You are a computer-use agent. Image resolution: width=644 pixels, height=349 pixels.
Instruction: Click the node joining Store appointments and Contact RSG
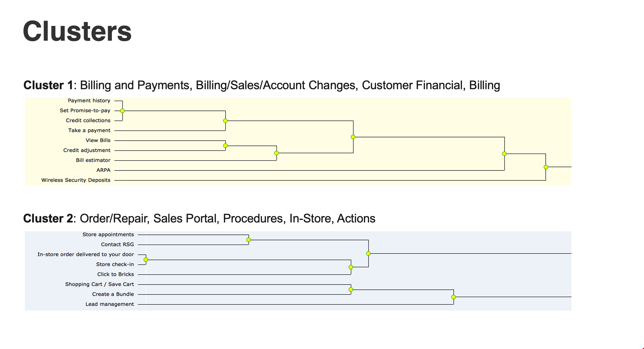click(x=248, y=240)
